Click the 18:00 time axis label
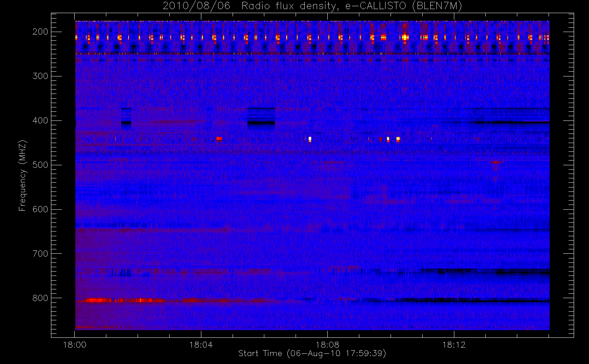 tap(75, 345)
